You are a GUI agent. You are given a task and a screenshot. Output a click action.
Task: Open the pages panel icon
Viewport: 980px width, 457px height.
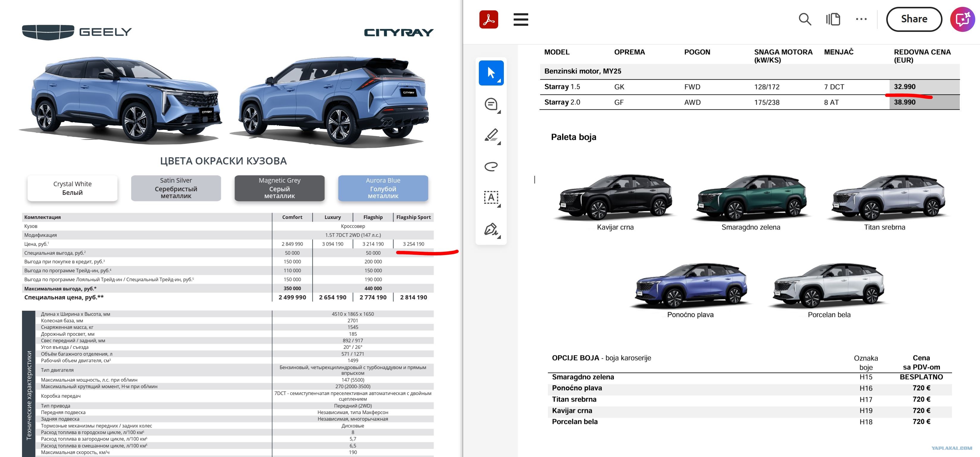[833, 19]
